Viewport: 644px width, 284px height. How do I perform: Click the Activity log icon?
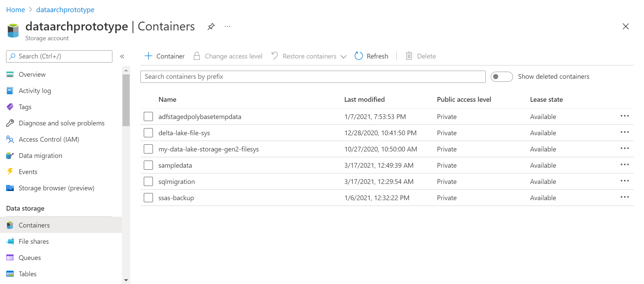click(10, 91)
